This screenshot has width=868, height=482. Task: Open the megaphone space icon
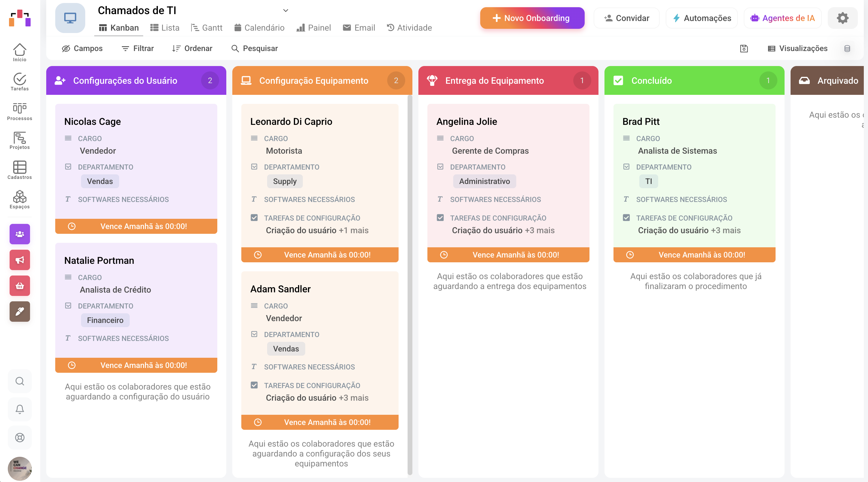20,260
